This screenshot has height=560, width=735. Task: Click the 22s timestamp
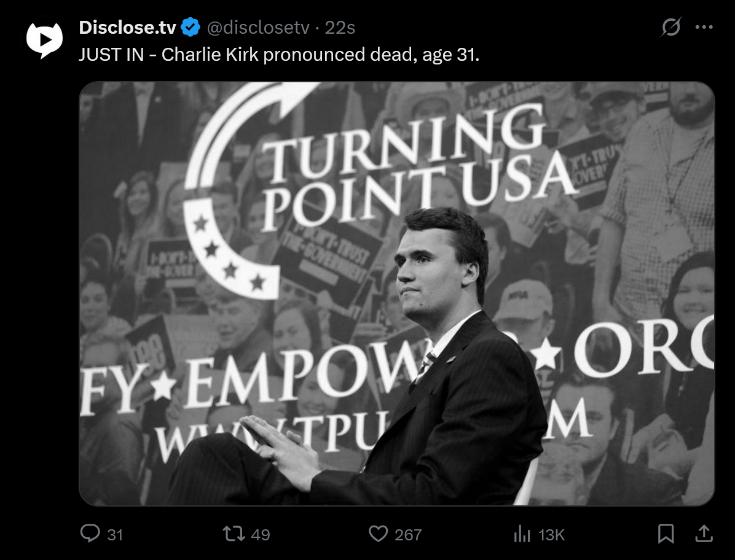[x=340, y=28]
